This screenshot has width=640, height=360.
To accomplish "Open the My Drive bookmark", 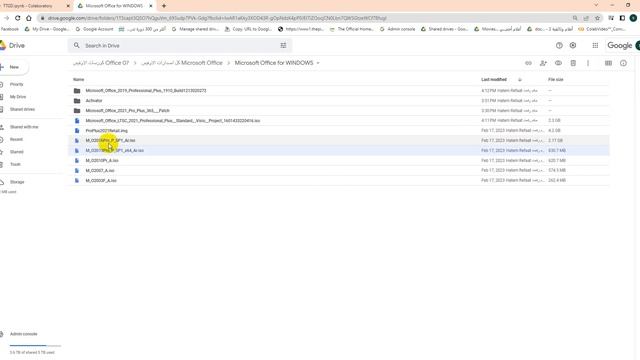I will (x=47, y=29).
